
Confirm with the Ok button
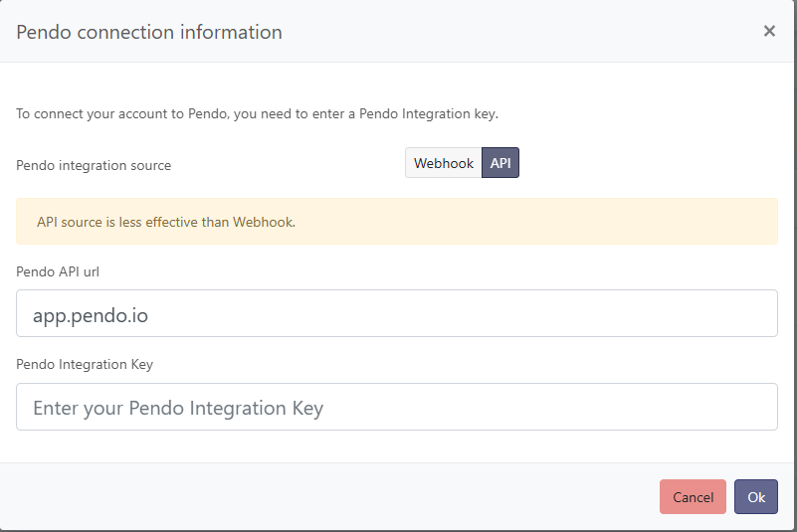coord(756,497)
